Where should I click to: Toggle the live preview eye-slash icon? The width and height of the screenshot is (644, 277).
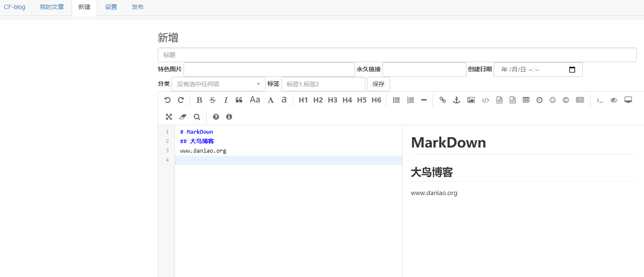(614, 100)
